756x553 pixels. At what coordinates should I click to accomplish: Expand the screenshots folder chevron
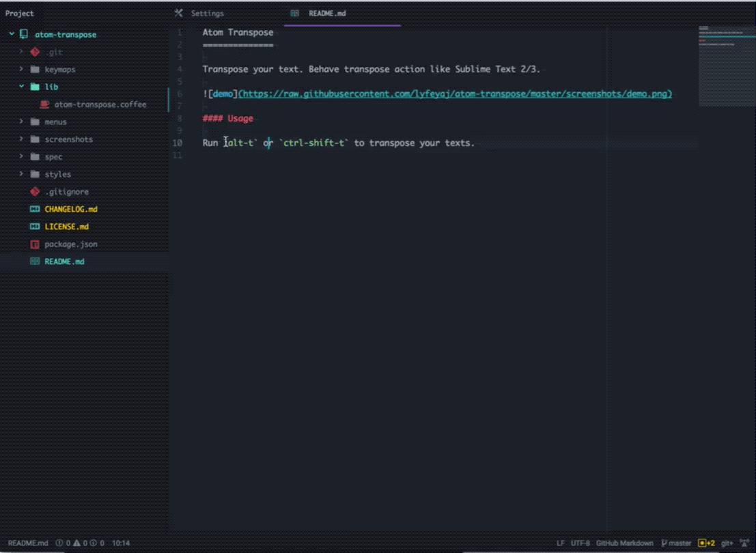click(21, 139)
